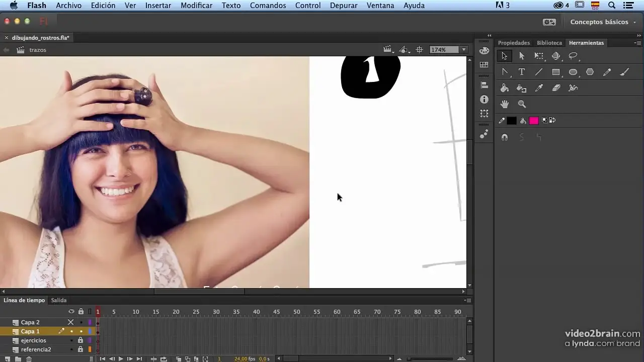Unlock the ejercicios layer
This screenshot has width=644, height=362.
80,340
